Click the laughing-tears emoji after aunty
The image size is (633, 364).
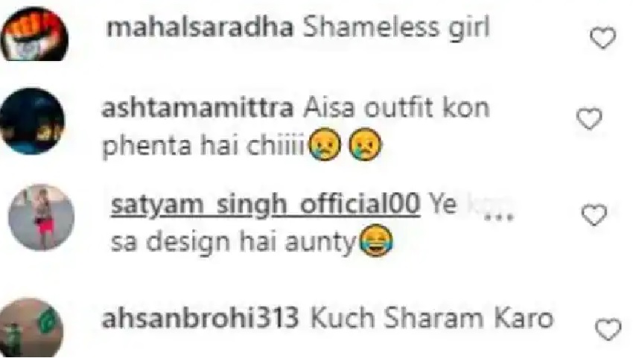click(x=375, y=240)
